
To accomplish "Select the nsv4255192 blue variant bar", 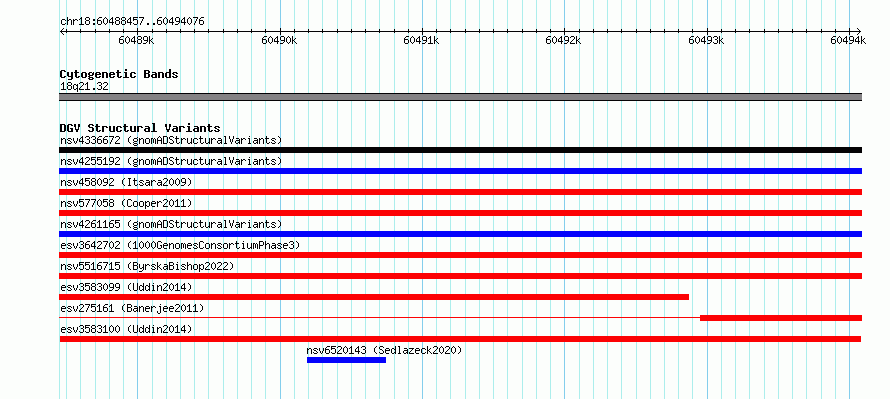I will [460, 171].
